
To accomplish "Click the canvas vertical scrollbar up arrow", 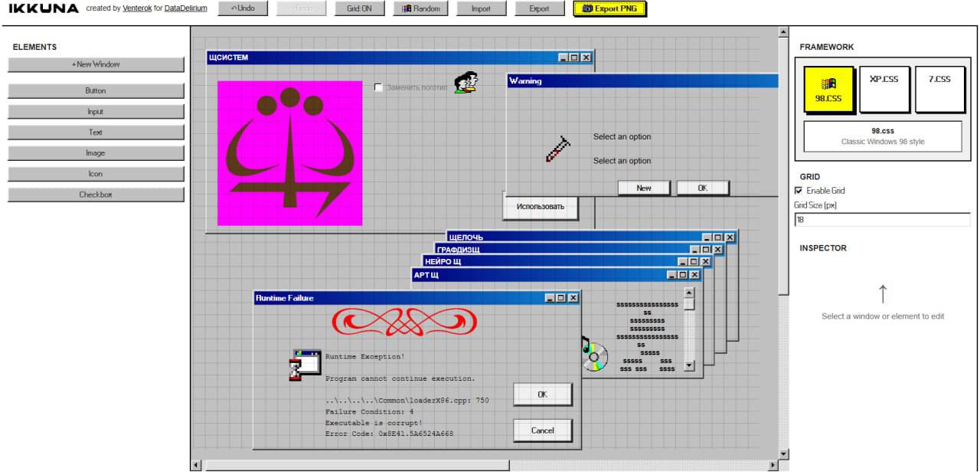I will point(782,32).
